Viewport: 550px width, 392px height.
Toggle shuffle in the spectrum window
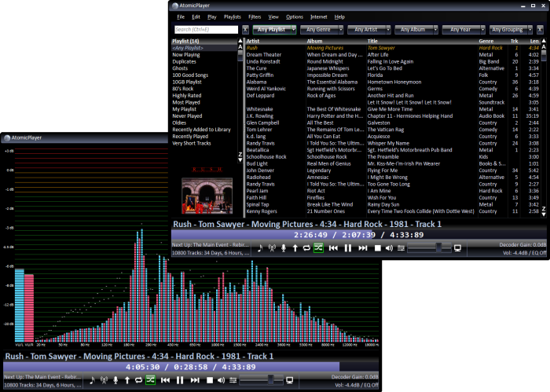[x=151, y=380]
